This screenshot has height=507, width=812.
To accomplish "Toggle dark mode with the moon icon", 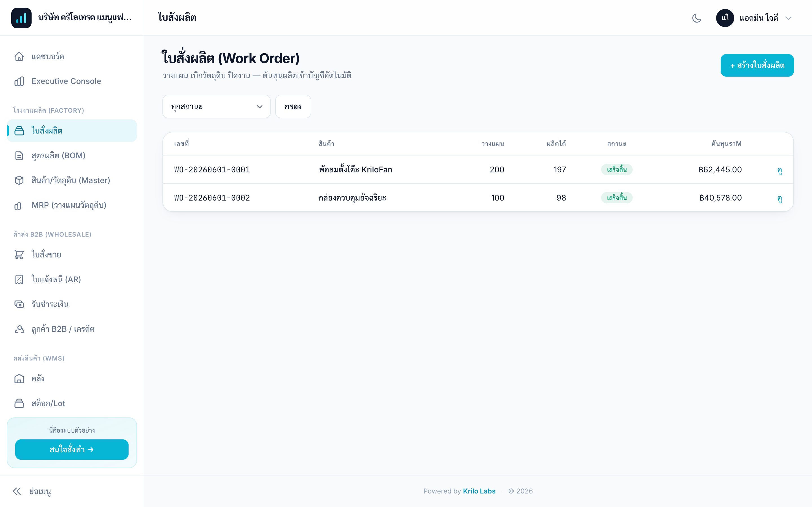I will coord(697,18).
